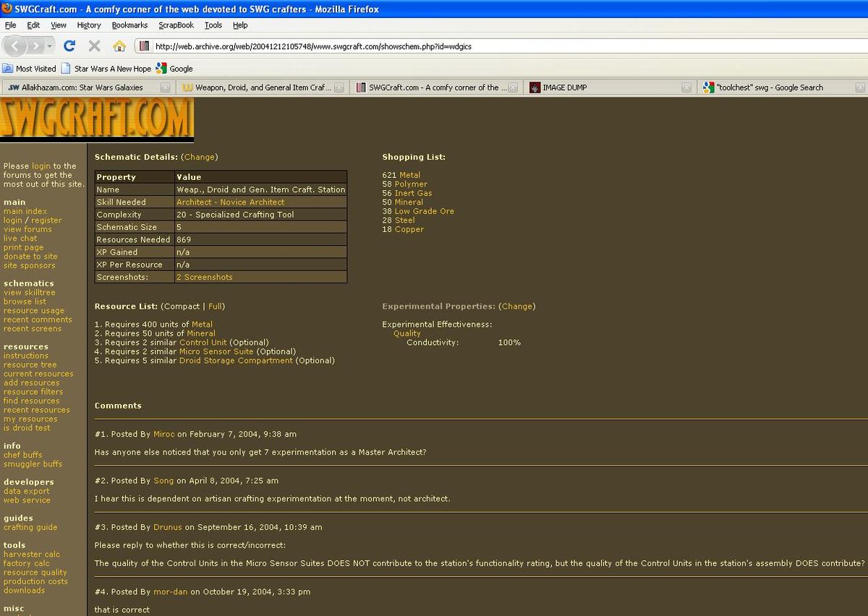The width and height of the screenshot is (868, 616).
Task: Open the navigation history dropdown arrow
Action: [x=50, y=46]
